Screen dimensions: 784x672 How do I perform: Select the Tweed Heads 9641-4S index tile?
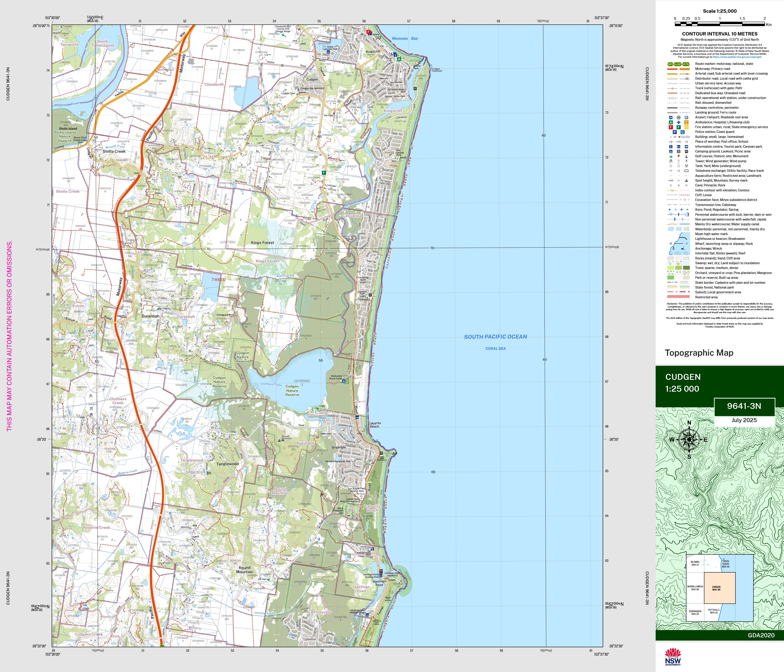725,564
